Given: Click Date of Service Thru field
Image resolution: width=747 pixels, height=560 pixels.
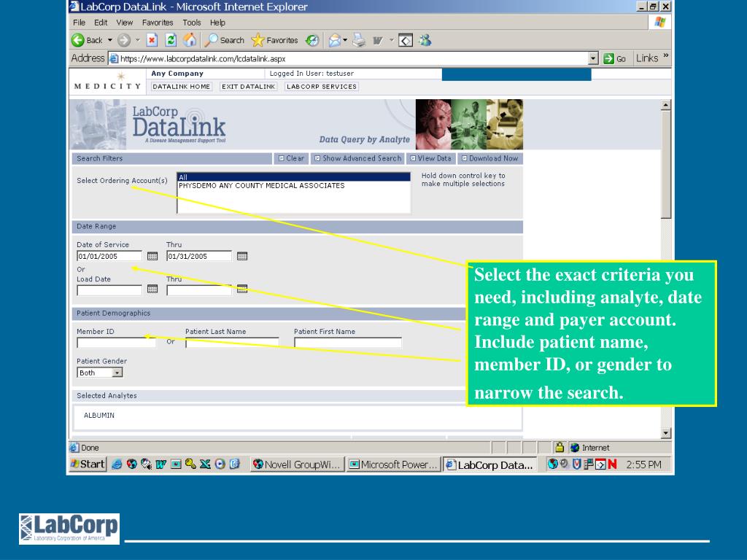Looking at the screenshot, I should point(199,256).
